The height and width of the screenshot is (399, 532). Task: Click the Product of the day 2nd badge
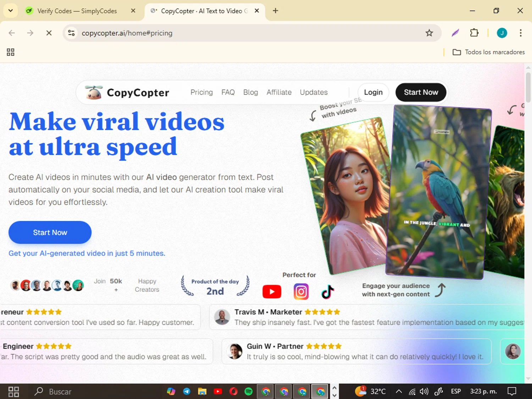pyautogui.click(x=215, y=287)
